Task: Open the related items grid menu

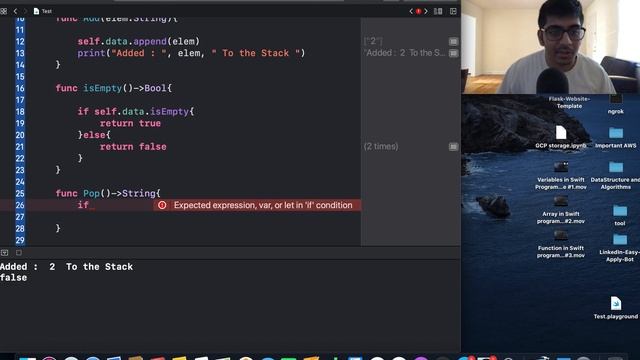Action: point(4,11)
